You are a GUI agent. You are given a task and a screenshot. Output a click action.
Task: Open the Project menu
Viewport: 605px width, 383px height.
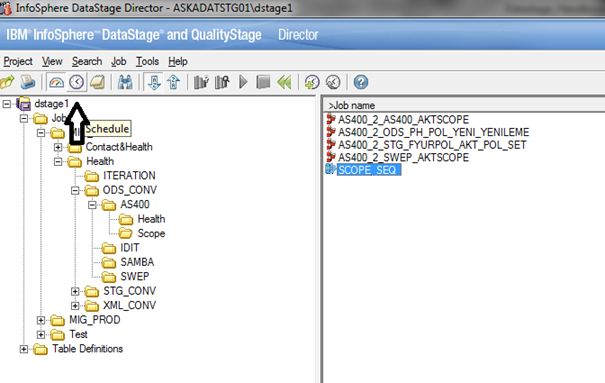[x=18, y=61]
